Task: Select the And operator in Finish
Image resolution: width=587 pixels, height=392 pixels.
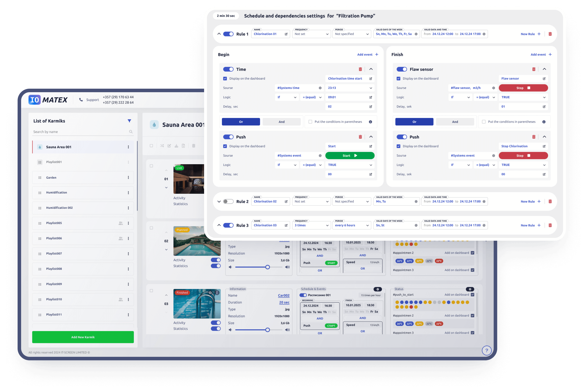Action: point(455,122)
